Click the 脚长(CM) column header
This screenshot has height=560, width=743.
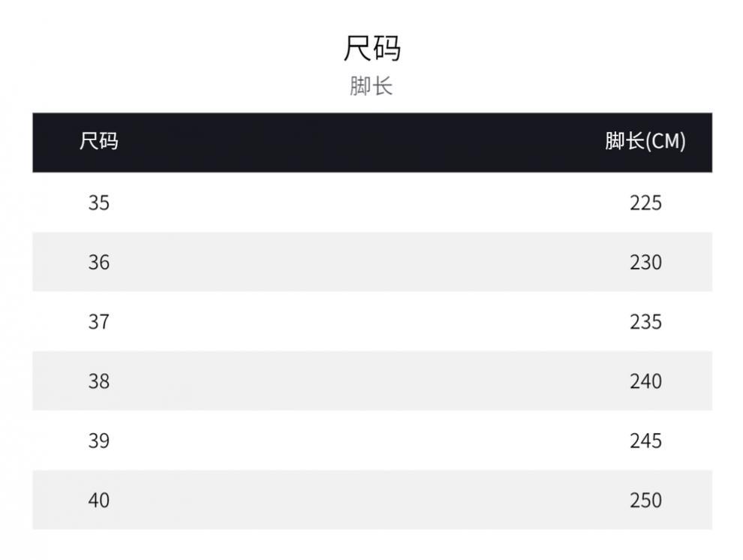645,141
